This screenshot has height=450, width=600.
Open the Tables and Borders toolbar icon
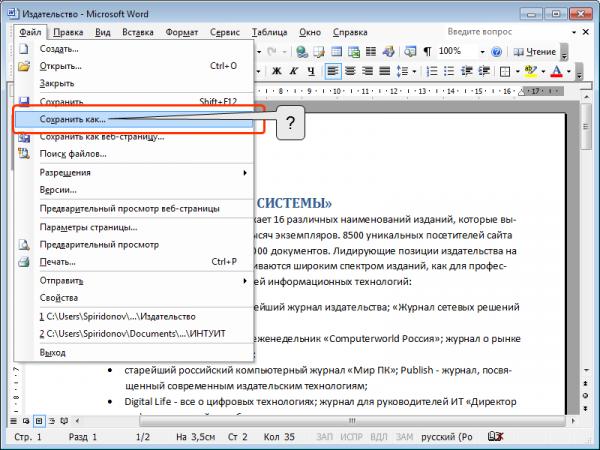318,52
